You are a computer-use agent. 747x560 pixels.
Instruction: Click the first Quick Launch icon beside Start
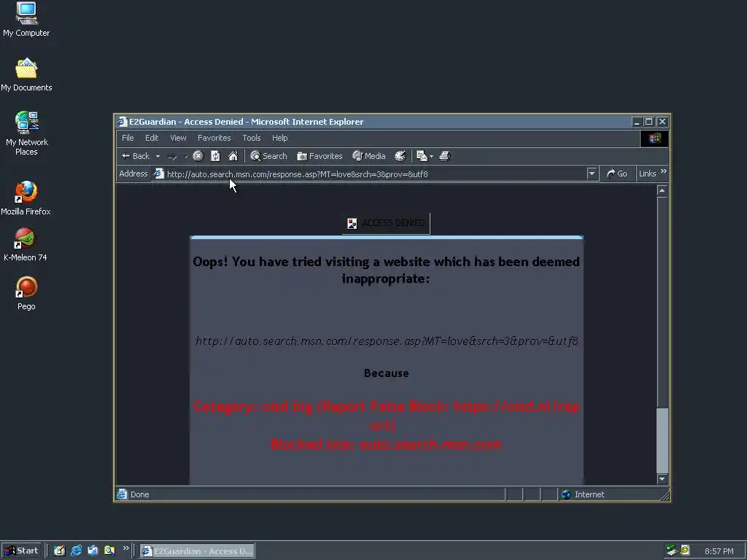59,551
